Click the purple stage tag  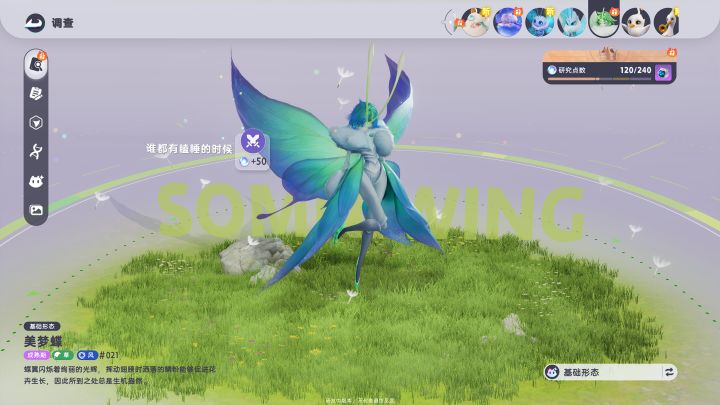pyautogui.click(x=36, y=355)
